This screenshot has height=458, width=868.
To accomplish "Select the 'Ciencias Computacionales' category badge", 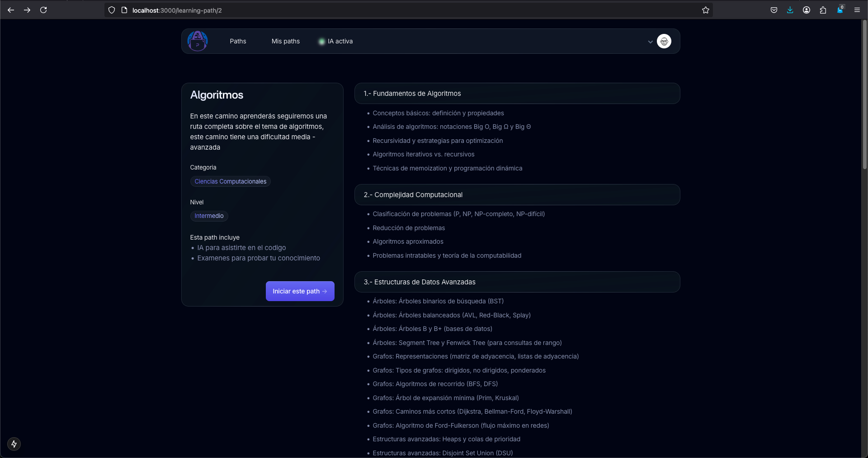I will pos(231,181).
